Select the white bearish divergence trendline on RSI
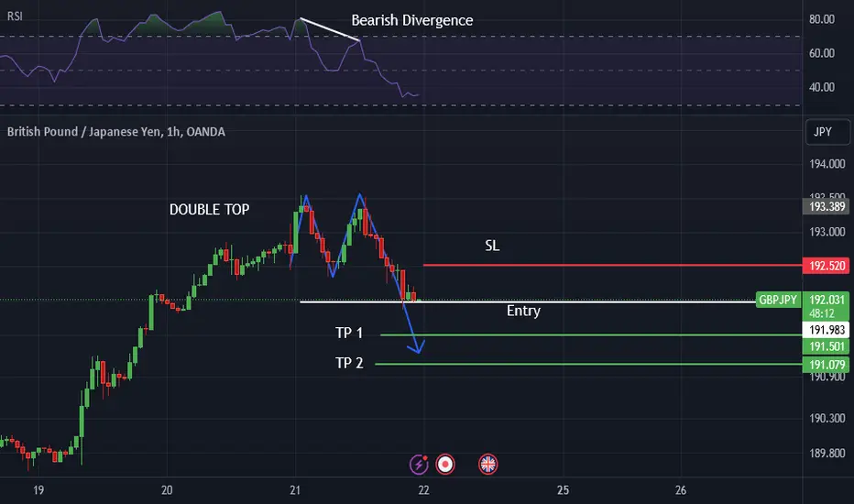 (330, 29)
